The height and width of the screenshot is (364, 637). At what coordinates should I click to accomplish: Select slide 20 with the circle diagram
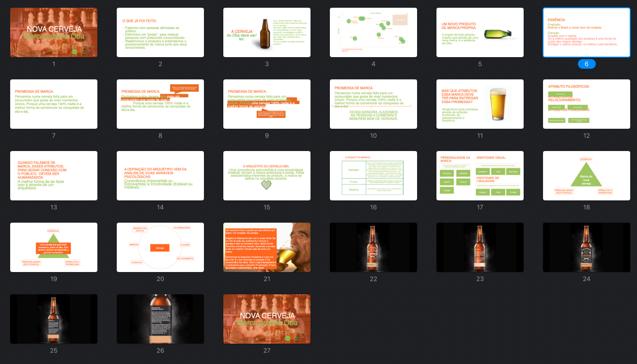pyautogui.click(x=160, y=247)
